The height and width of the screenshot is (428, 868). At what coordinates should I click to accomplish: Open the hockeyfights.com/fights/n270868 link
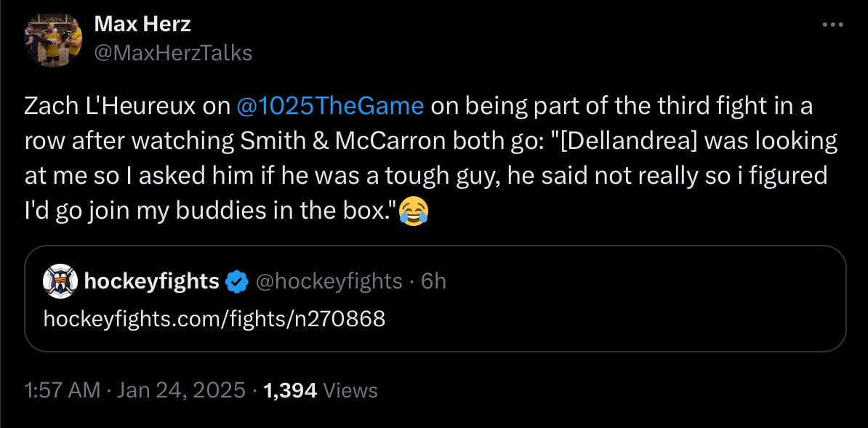[x=214, y=318]
